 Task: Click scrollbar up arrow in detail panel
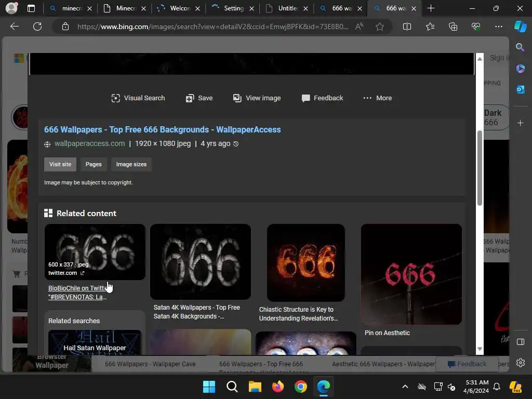(x=480, y=59)
